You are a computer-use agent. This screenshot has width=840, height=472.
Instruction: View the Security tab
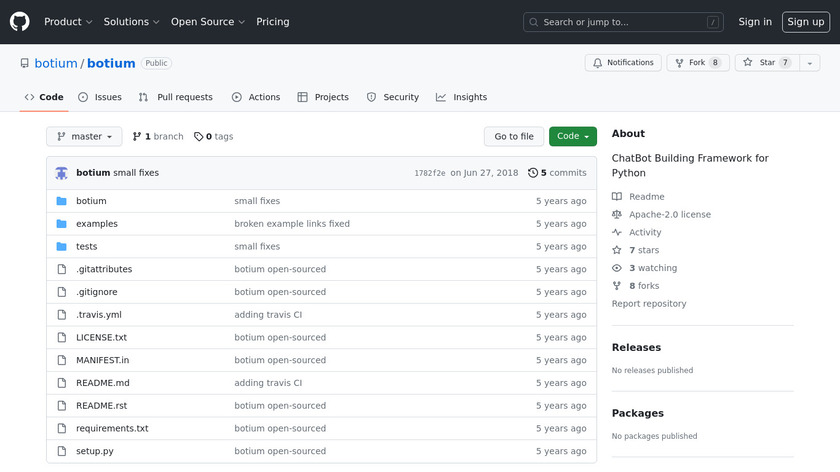(393, 97)
